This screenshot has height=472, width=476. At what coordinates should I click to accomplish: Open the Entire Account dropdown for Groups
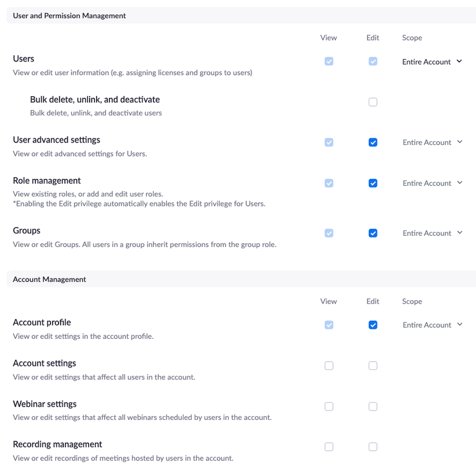click(432, 233)
